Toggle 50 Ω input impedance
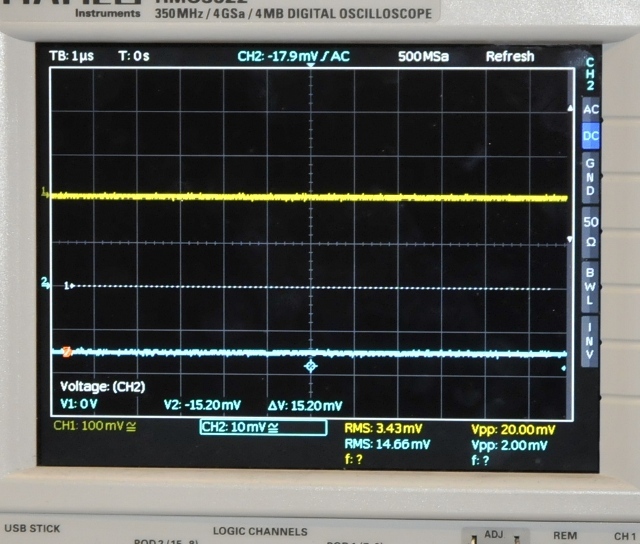Viewport: 640px width, 544px height. coord(590,231)
